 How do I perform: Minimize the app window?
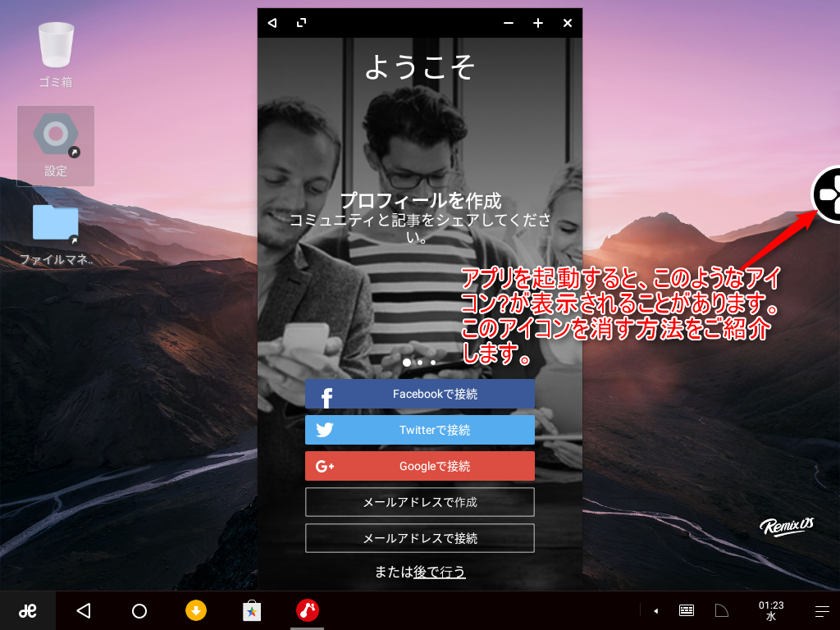pyautogui.click(x=509, y=23)
